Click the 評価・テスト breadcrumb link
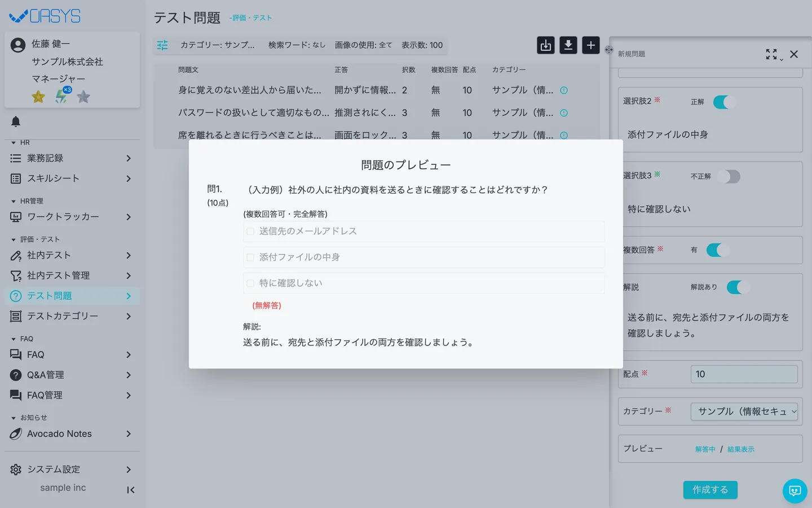This screenshot has width=812, height=508. click(251, 17)
